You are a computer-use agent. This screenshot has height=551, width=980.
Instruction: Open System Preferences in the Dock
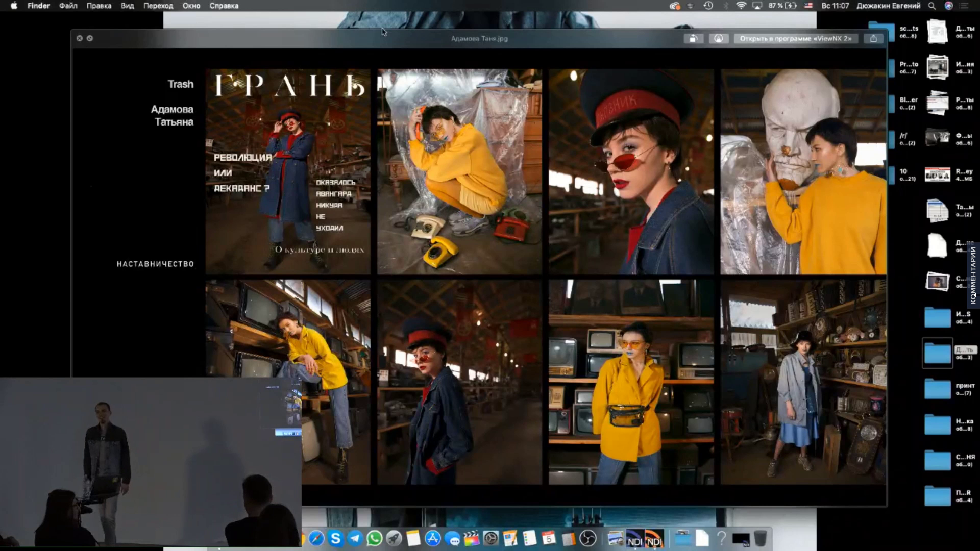tap(491, 538)
